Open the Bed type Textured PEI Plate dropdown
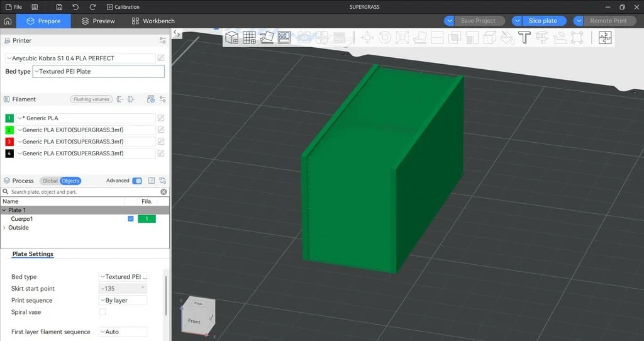Viewport: 644px width, 341px height. click(x=98, y=72)
